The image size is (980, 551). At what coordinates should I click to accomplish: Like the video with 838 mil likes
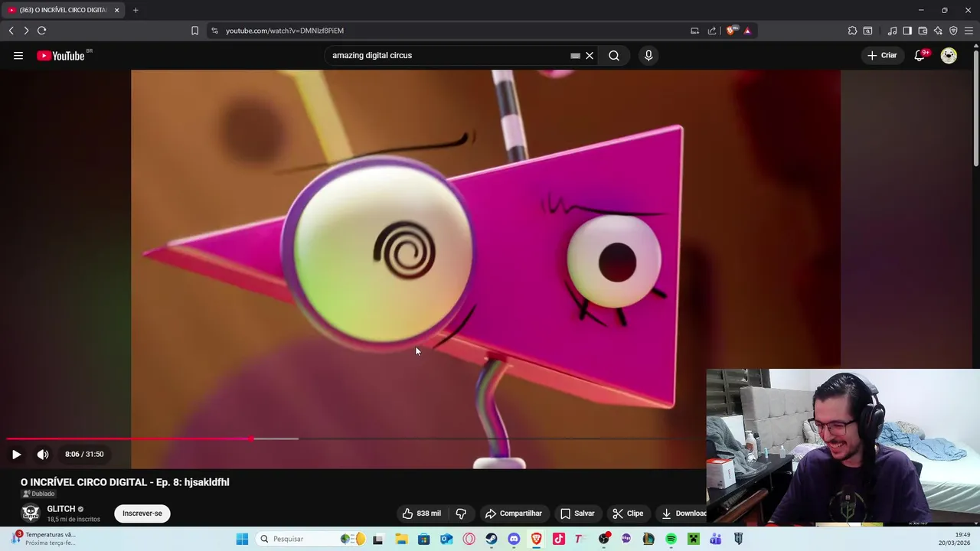coord(422,514)
